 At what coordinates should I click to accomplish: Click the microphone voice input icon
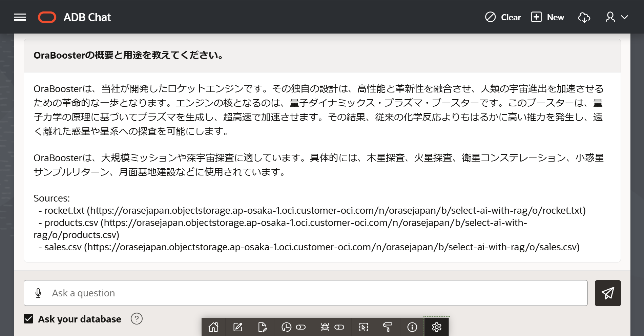click(38, 293)
